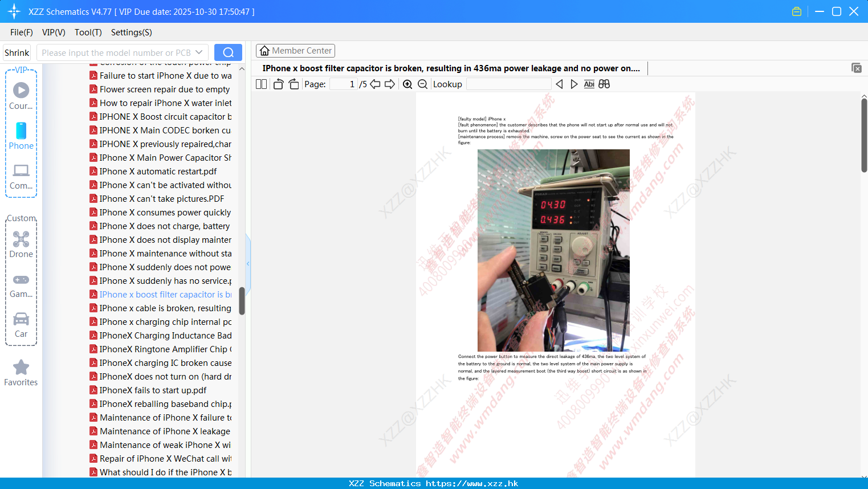
Task: Open 'IPhoneX fails to start up.pdf'
Action: 148,390
